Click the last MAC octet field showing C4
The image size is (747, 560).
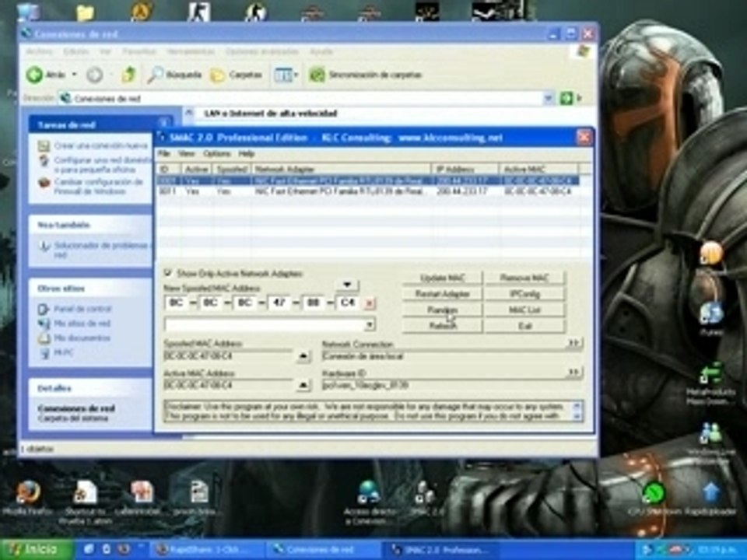[x=348, y=303]
